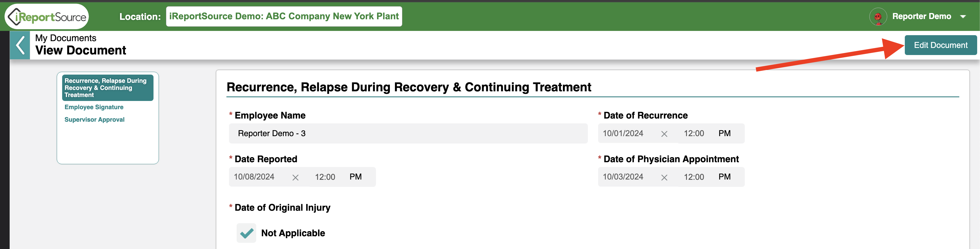Click the Employee Name field

(408, 134)
